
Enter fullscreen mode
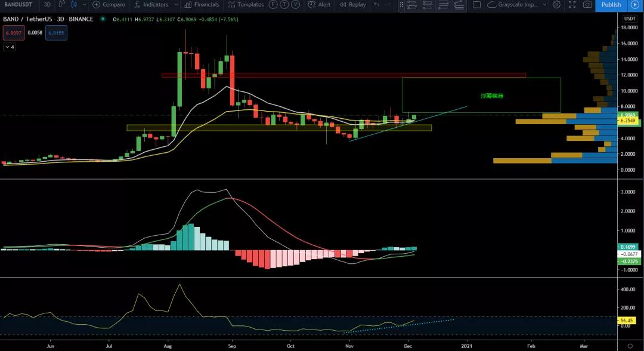click(x=571, y=5)
